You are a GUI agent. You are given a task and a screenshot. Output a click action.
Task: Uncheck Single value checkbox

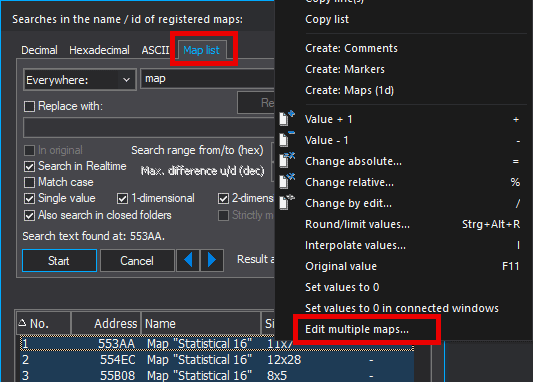click(x=30, y=198)
